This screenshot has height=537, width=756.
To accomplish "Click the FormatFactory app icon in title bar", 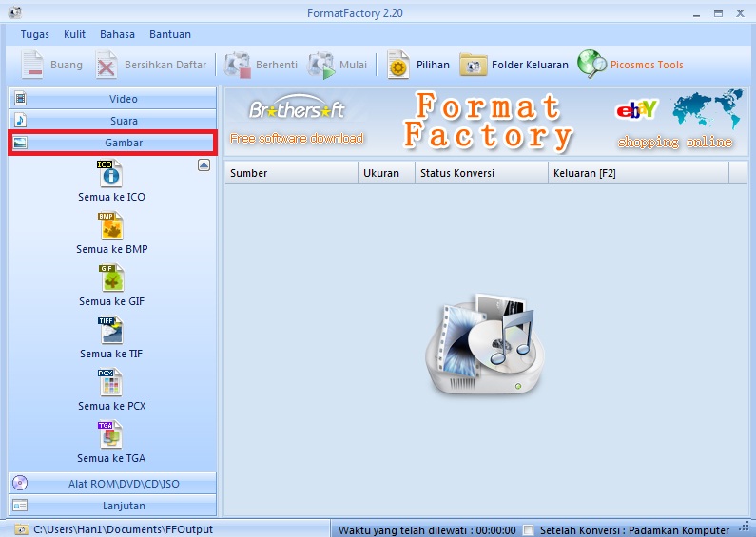I will (x=15, y=12).
